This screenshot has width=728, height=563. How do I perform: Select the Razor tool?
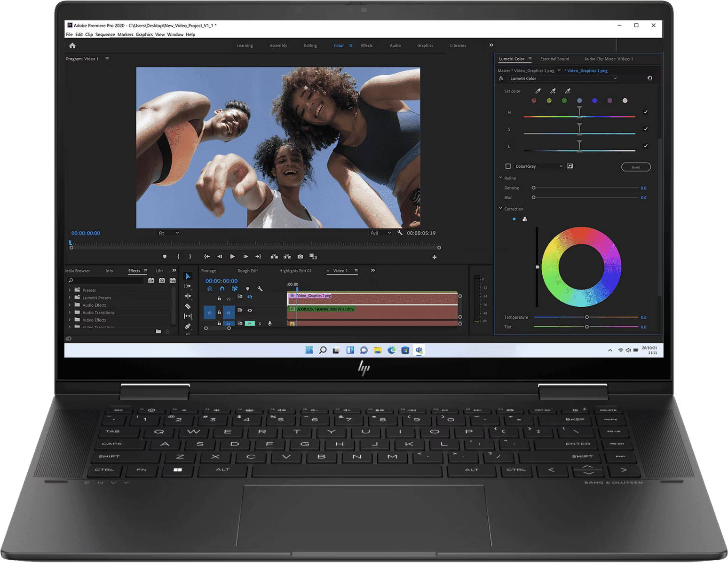click(x=188, y=306)
